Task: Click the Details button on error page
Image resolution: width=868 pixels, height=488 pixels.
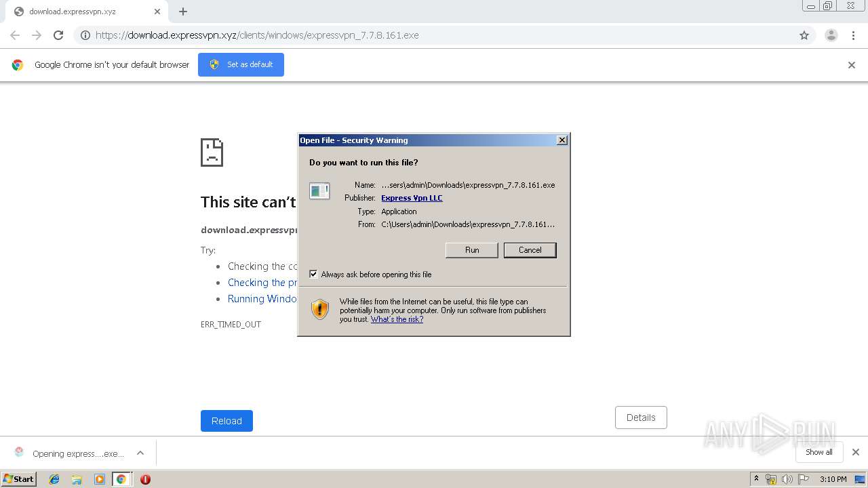Action: (641, 418)
